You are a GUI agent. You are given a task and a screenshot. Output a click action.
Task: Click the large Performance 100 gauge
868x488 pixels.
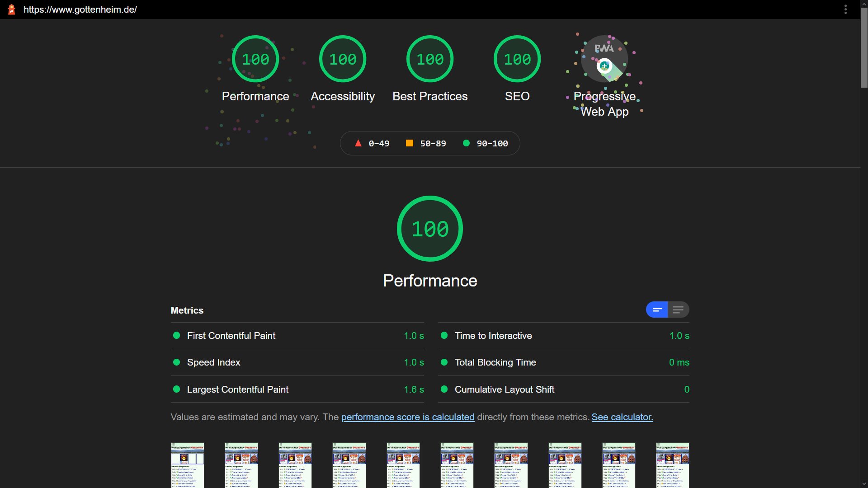coord(430,229)
